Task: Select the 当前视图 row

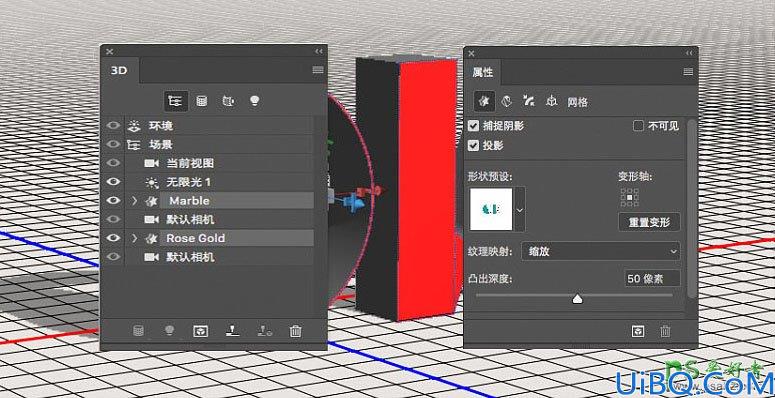Action: click(x=219, y=163)
